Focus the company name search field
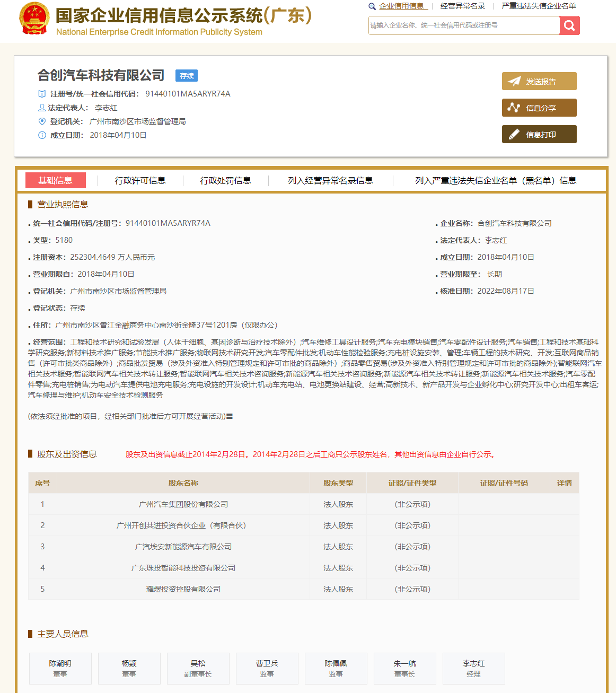 (464, 25)
